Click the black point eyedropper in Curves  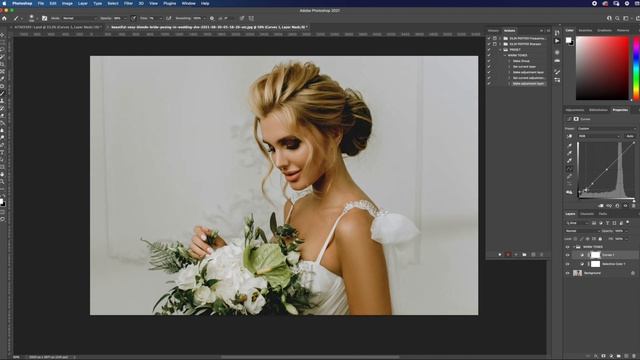[x=569, y=145]
